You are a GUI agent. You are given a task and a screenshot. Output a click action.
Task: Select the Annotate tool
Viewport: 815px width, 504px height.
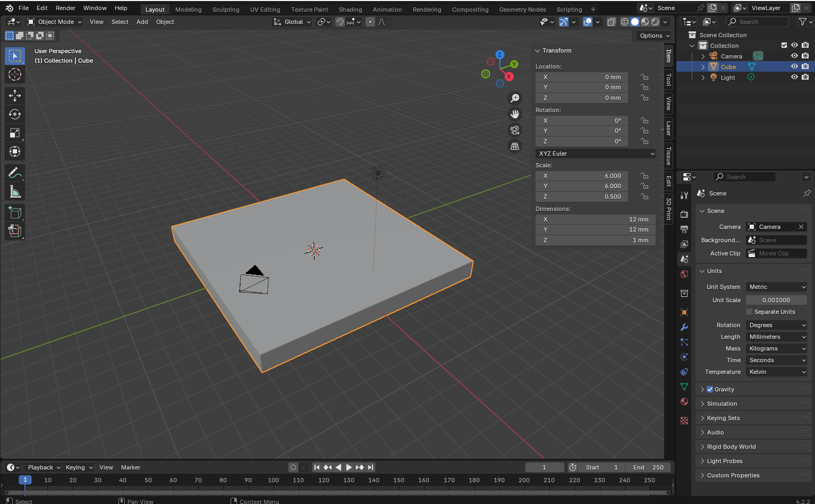click(x=15, y=173)
